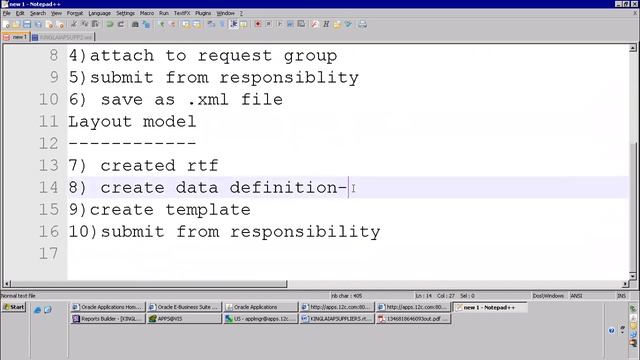The width and height of the screenshot is (640, 360).
Task: Click the Close document toolbar icon
Action: point(49,24)
